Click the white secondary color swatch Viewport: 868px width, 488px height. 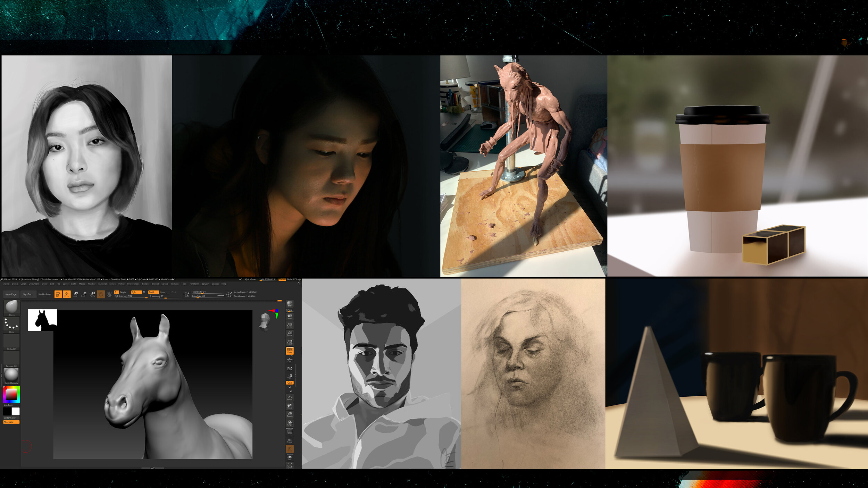(16, 411)
